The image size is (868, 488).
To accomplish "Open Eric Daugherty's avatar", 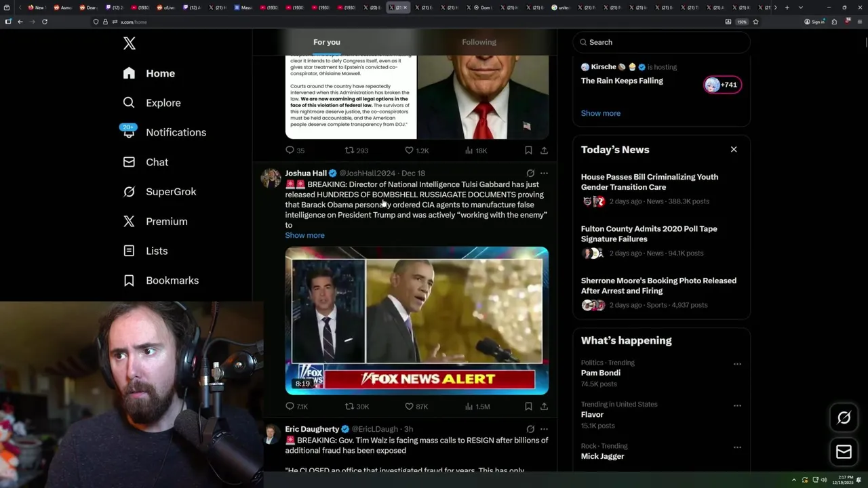I will tap(271, 434).
